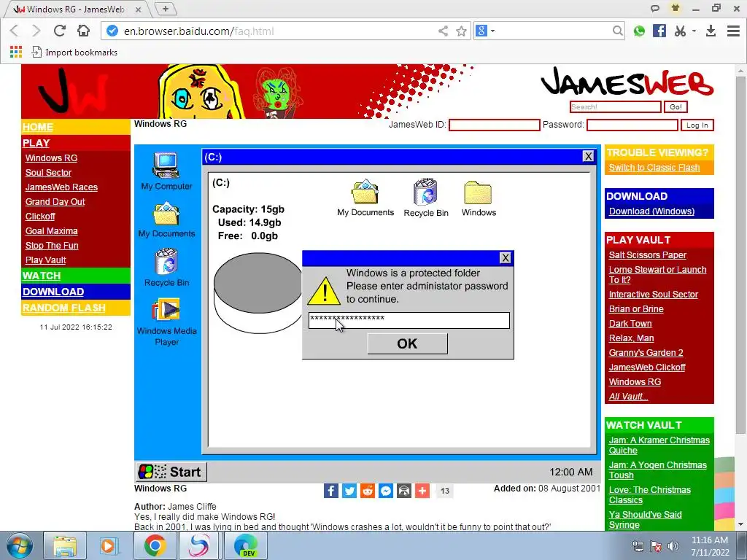Open Stop The Fun link

coord(52,245)
